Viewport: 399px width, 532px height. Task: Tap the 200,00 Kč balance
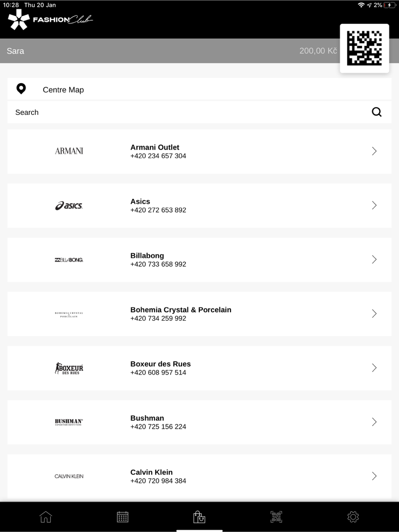(318, 51)
